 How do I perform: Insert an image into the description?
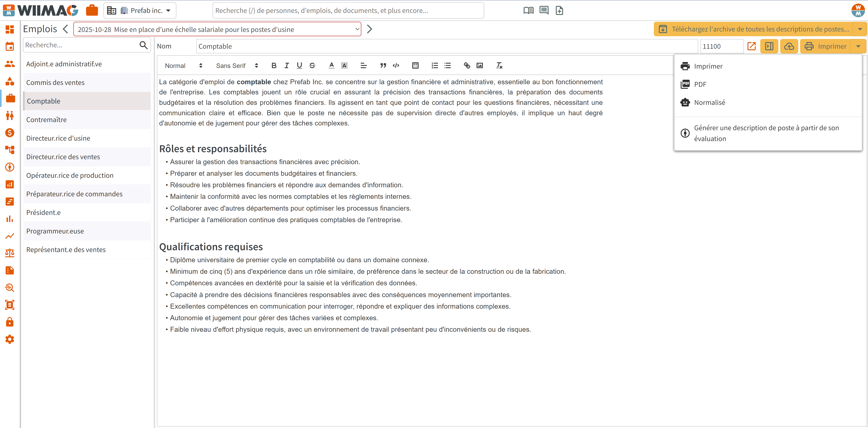480,65
